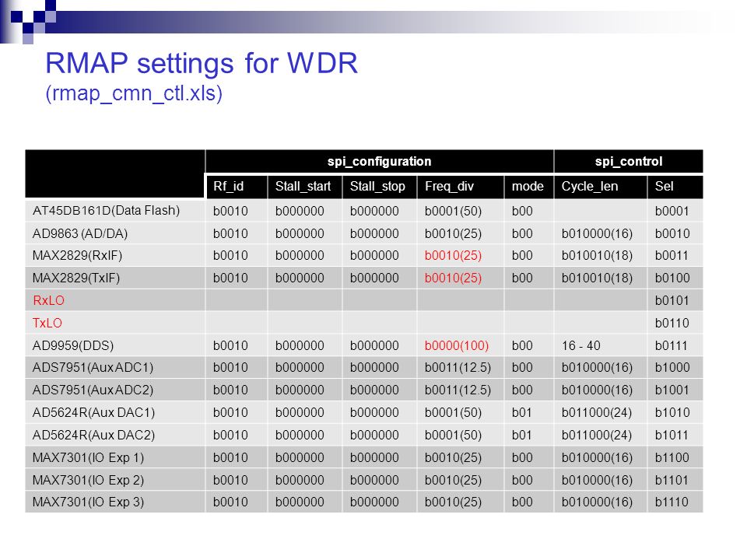Select Sel value 'b1010' in Aux DAC1 row
The width and height of the screenshot is (747, 560).
point(672,412)
